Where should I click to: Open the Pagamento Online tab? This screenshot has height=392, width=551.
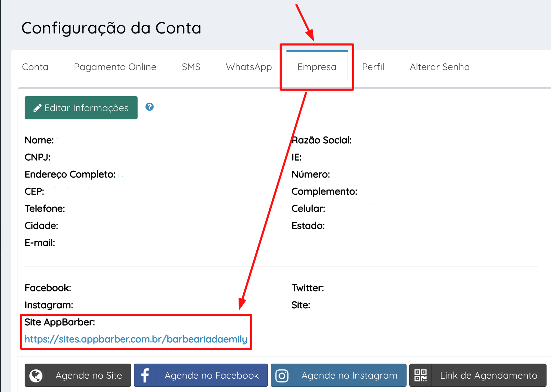pyautogui.click(x=115, y=67)
